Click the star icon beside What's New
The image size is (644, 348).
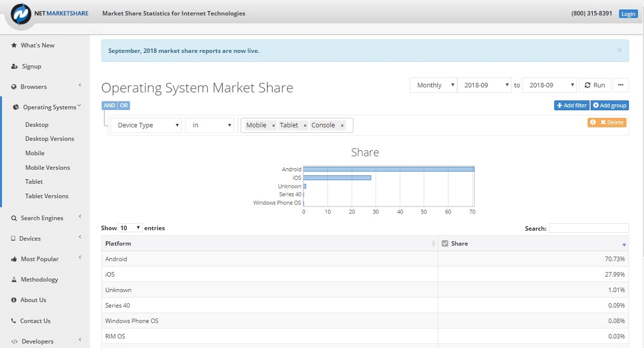[14, 45]
